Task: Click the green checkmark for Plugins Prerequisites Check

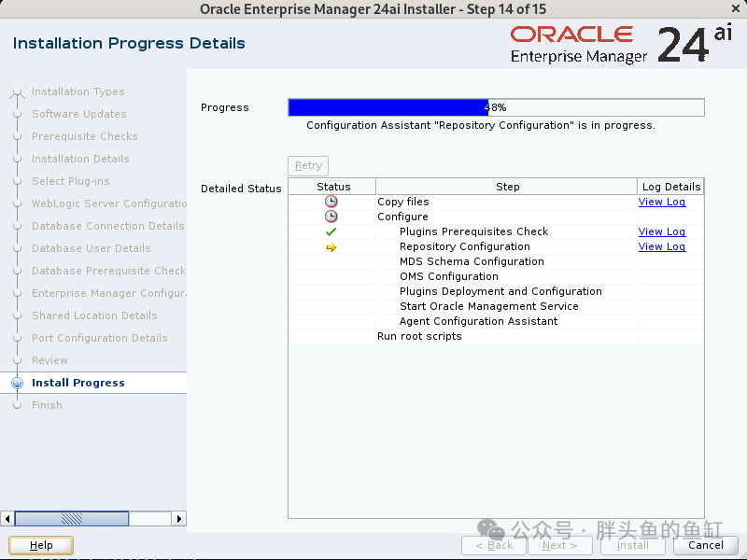Action: click(331, 231)
